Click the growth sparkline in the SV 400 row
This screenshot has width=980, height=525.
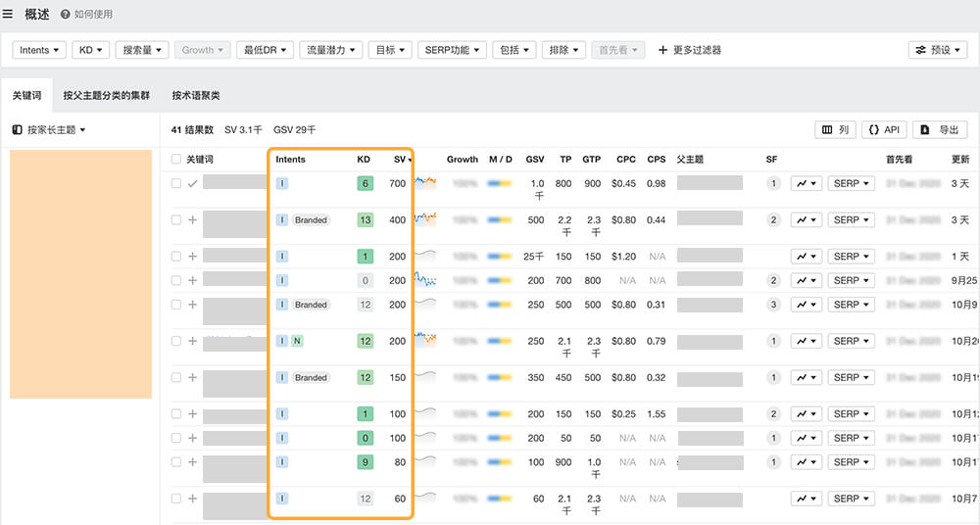425,219
